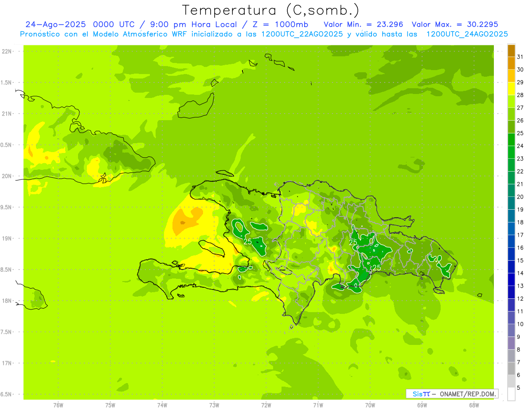The width and height of the screenshot is (532, 411).
Task: Click the '75W' longitude label
Action: coord(110,405)
